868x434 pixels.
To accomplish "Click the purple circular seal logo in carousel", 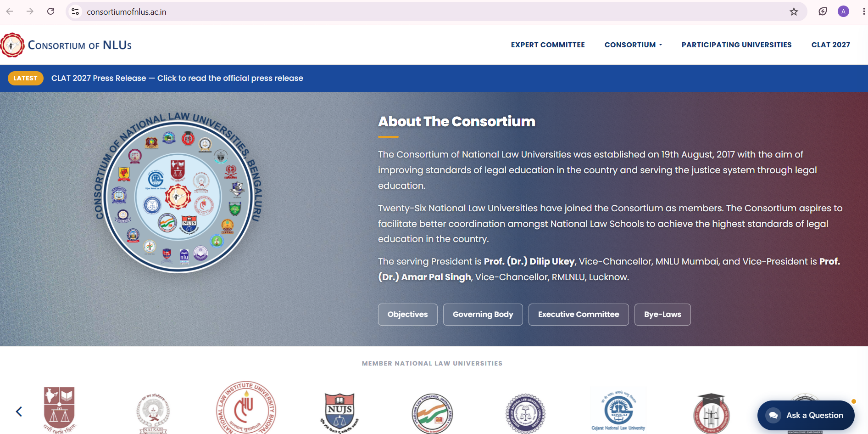I will 525,413.
